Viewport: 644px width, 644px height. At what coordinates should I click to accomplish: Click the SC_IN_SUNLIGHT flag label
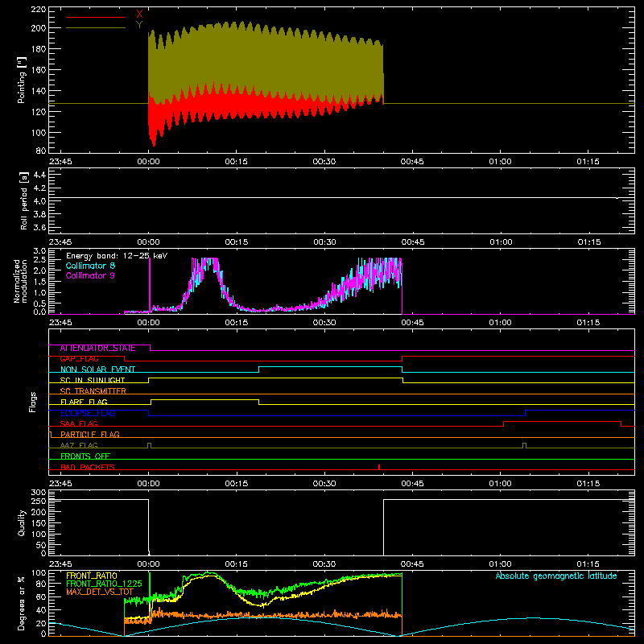click(93, 380)
